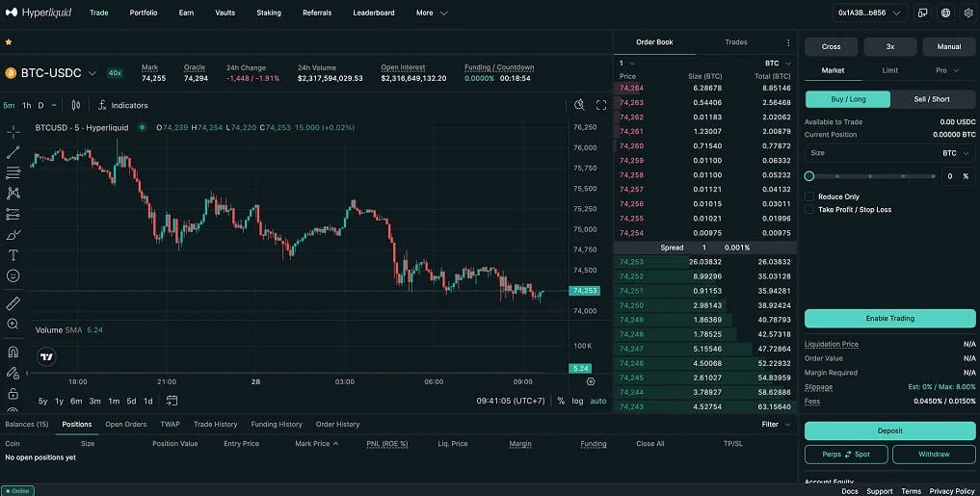This screenshot has width=980, height=496.
Task: Open the settings gear in header
Action: [968, 13]
